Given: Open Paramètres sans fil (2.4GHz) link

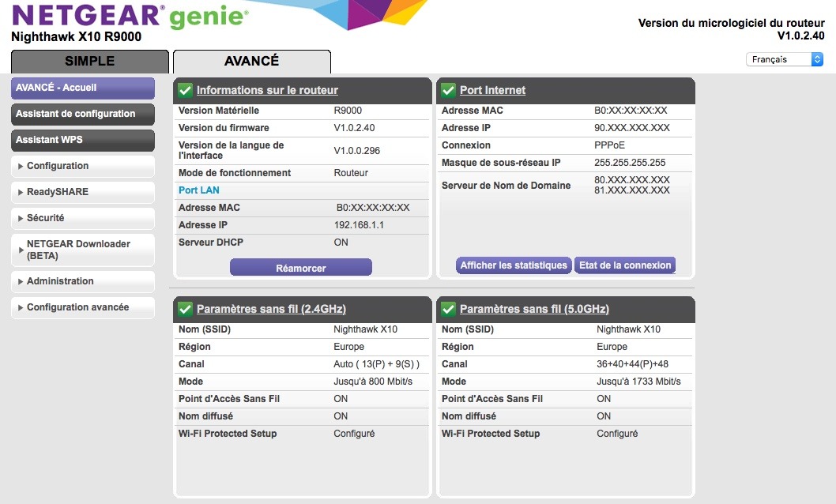Looking at the screenshot, I should [x=271, y=309].
